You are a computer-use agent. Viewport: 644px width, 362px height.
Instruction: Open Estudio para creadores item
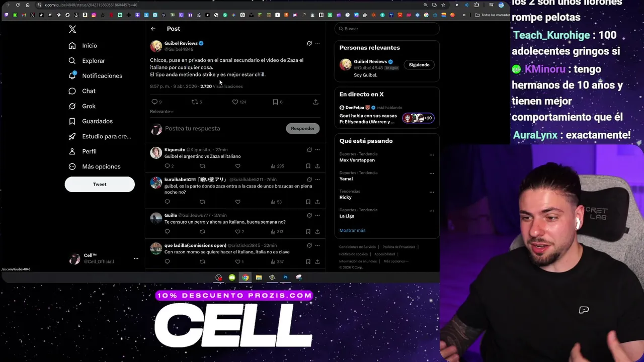click(100, 136)
